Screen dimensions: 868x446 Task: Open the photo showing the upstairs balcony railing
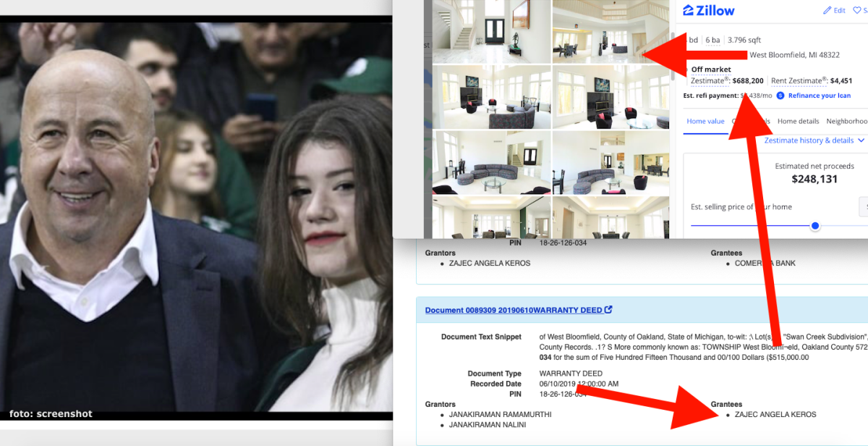(x=612, y=30)
